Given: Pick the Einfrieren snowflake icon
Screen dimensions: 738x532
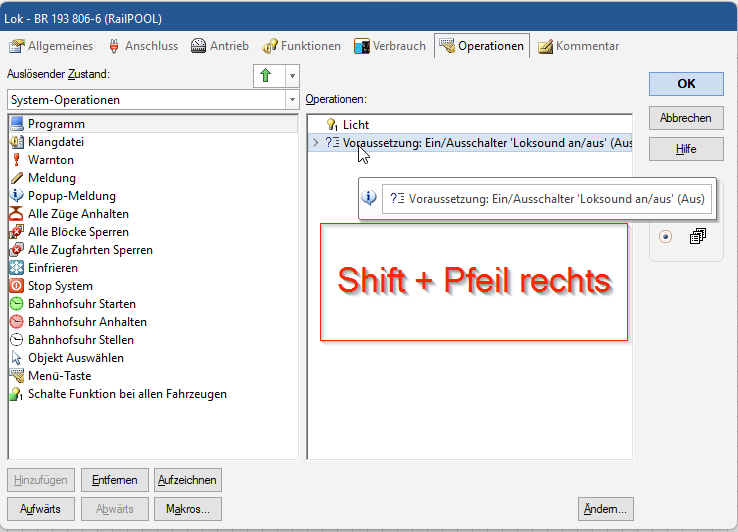Looking at the screenshot, I should tap(16, 268).
